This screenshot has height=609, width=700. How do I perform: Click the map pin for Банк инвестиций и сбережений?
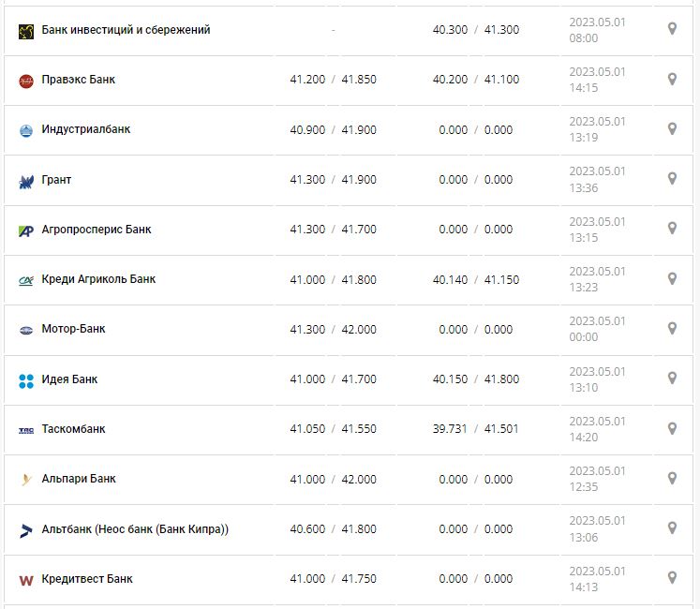coord(672,29)
